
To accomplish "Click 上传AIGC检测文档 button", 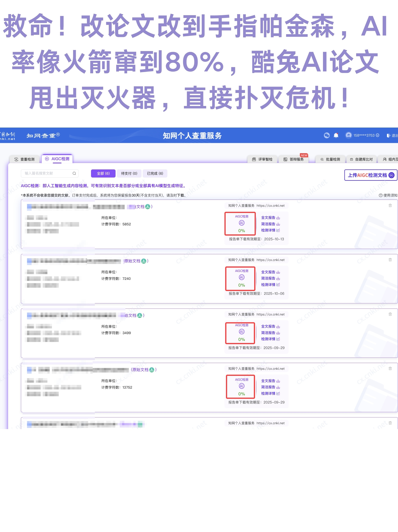I will [x=371, y=175].
